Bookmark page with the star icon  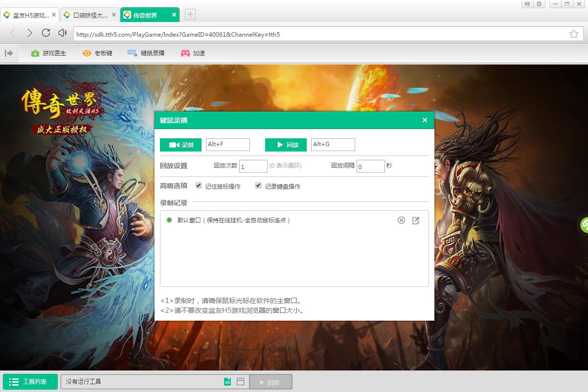click(x=574, y=34)
